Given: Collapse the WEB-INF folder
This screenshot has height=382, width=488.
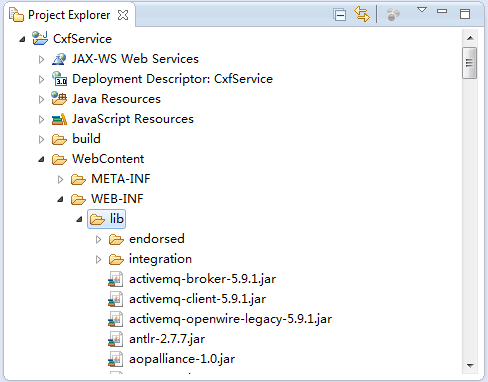Looking at the screenshot, I should pos(60,199).
